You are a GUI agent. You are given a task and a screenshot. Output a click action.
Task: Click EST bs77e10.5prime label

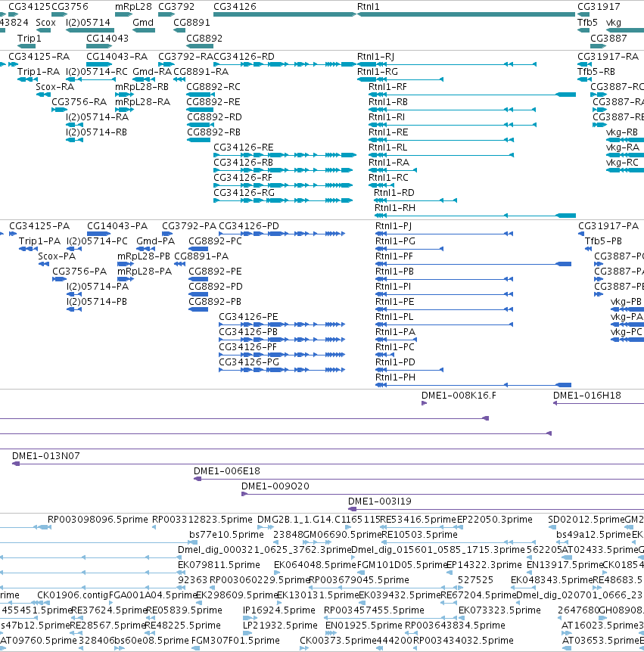tap(227, 535)
